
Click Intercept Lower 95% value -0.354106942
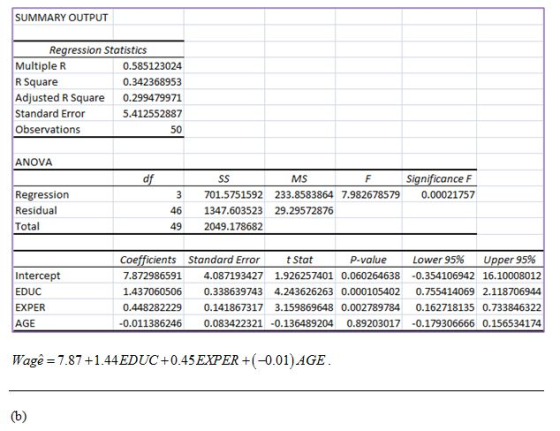coord(443,276)
